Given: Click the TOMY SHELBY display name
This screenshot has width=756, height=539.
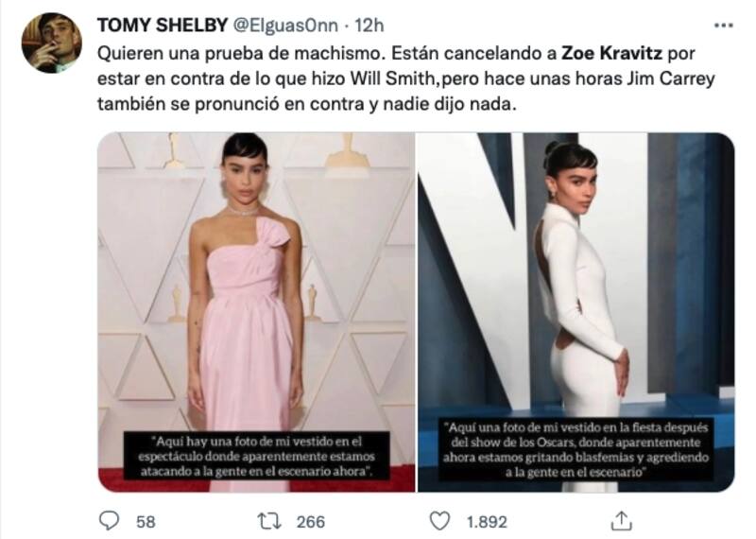Looking at the screenshot, I should [x=163, y=26].
